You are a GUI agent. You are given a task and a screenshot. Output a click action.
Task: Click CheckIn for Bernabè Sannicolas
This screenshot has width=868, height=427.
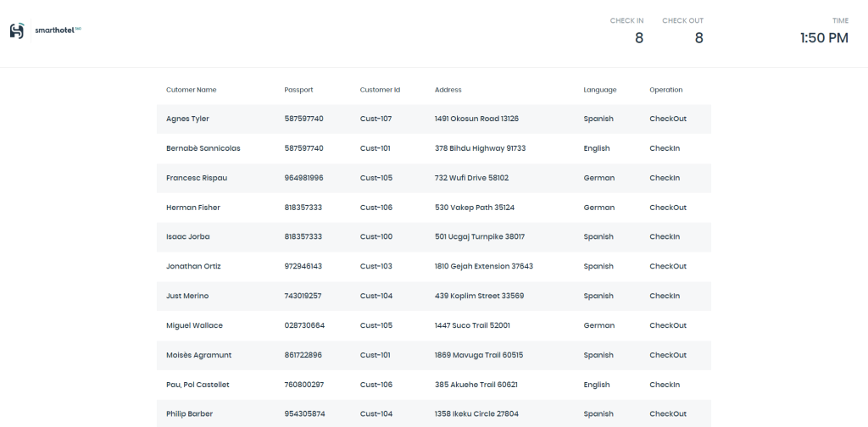(665, 148)
